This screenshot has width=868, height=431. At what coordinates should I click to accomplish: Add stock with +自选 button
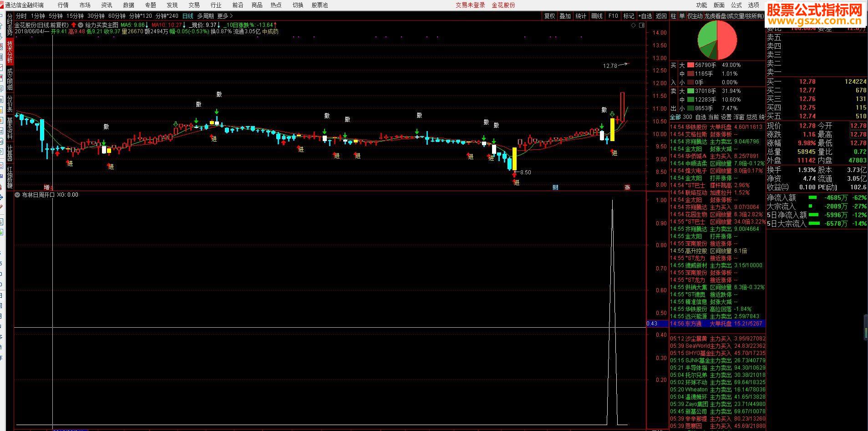pyautogui.click(x=645, y=16)
